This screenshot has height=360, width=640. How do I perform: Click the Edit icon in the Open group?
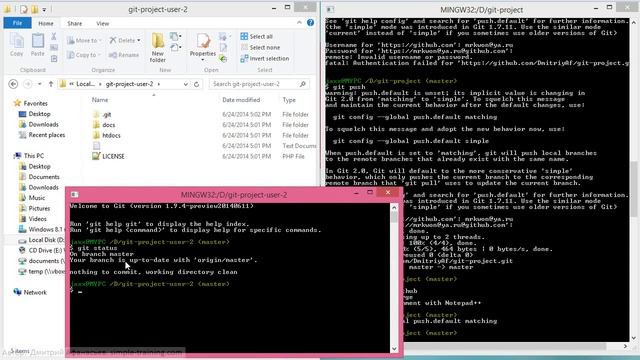(223, 48)
